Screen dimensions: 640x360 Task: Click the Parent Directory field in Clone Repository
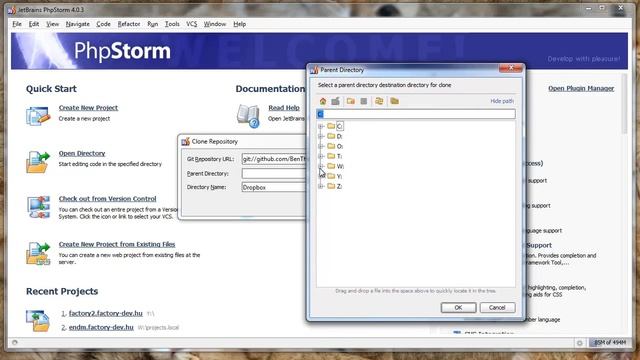point(274,173)
